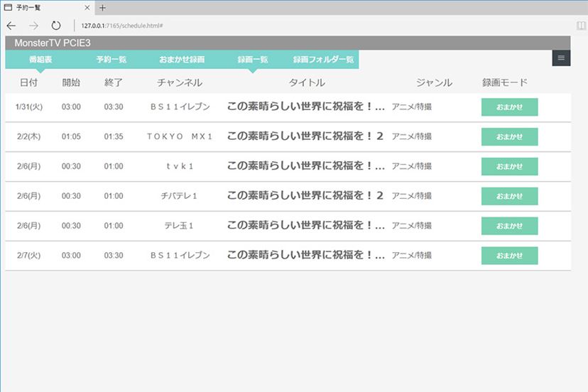588x392 pixels.
Task: Click おまかせ button for TOKYO MX1 row
Action: click(509, 136)
